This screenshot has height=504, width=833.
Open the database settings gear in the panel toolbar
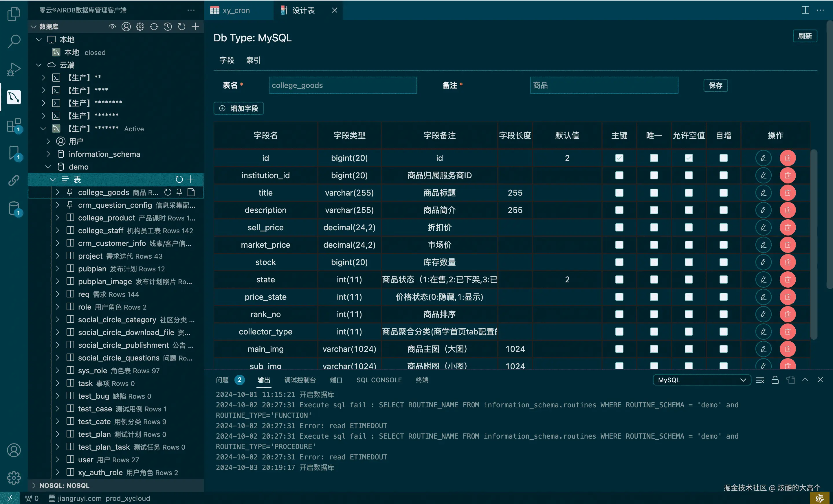coord(140,26)
